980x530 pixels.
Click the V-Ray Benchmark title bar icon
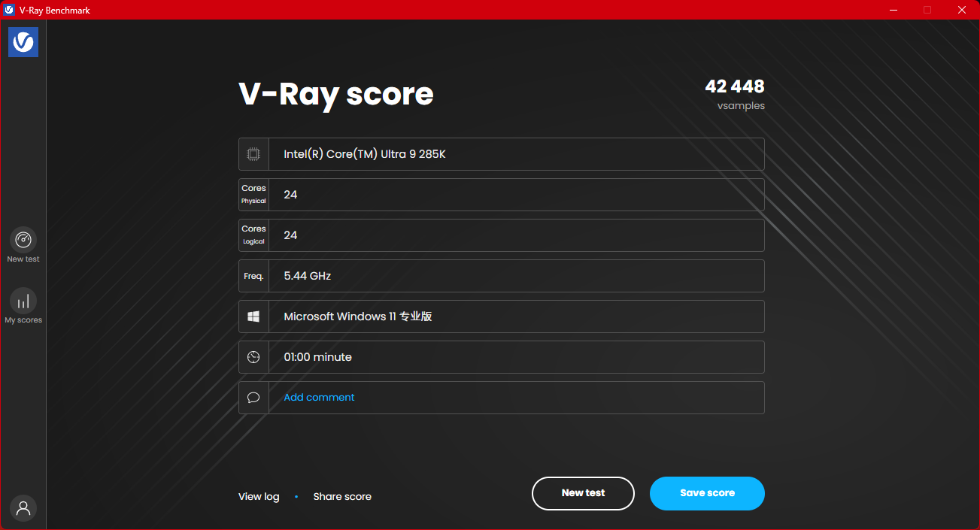(9, 10)
